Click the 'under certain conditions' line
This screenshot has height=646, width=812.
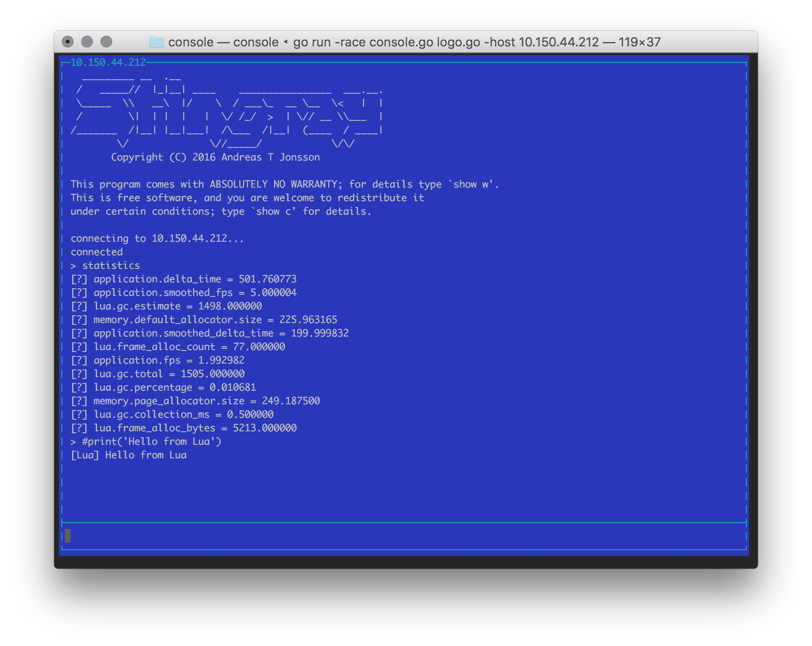pyautogui.click(x=221, y=211)
